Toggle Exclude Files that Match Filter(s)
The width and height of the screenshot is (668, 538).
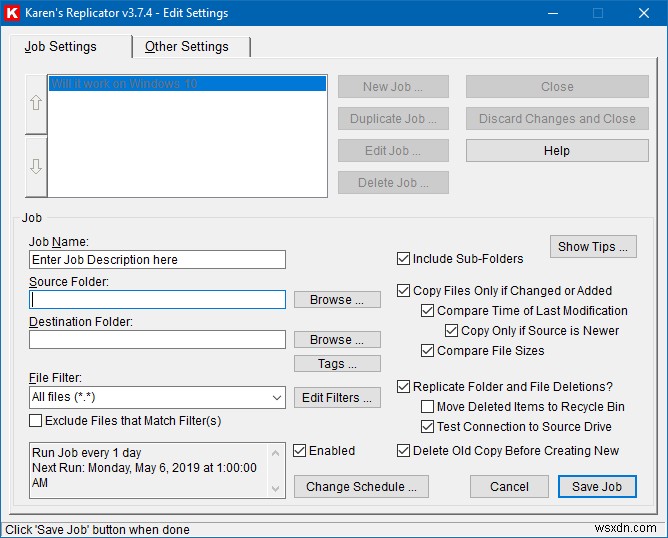[x=36, y=421]
